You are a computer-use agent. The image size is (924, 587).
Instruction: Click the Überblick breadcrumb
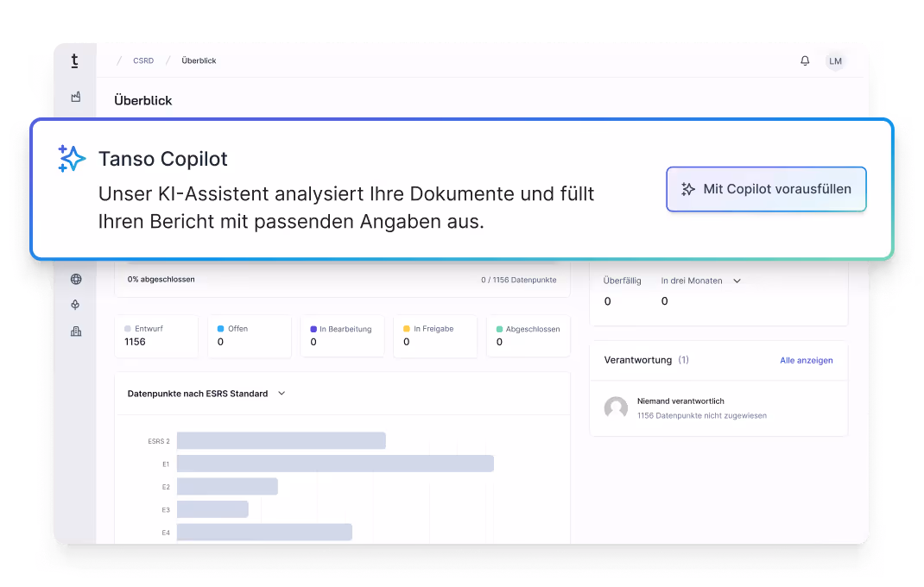[199, 60]
